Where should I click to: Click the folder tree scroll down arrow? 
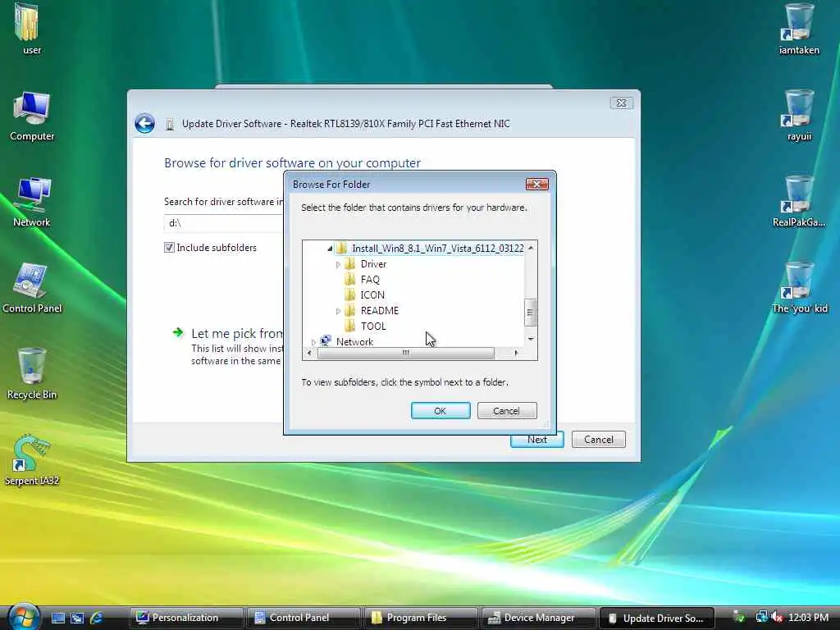(x=531, y=339)
